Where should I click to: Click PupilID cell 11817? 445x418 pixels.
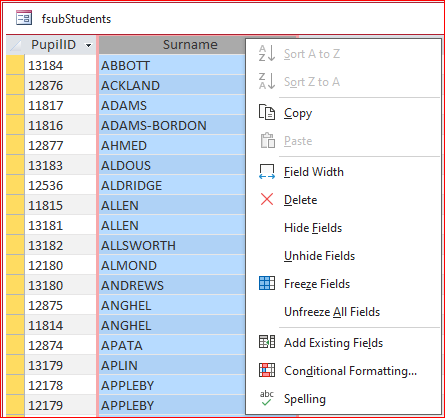point(60,105)
